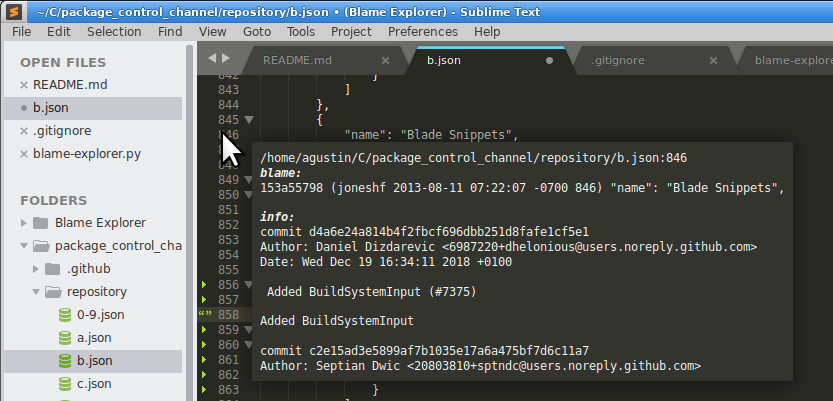Viewport: 833px width, 401px height.
Task: Click green gutter marker at line 857
Action: [x=204, y=300]
